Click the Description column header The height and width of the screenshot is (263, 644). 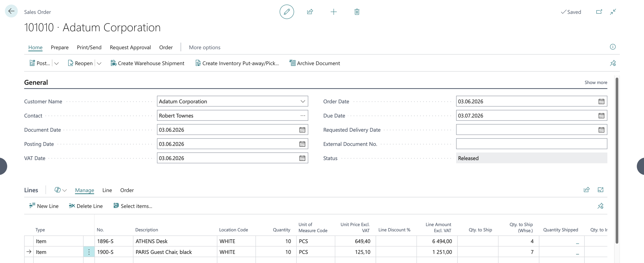pyautogui.click(x=147, y=230)
